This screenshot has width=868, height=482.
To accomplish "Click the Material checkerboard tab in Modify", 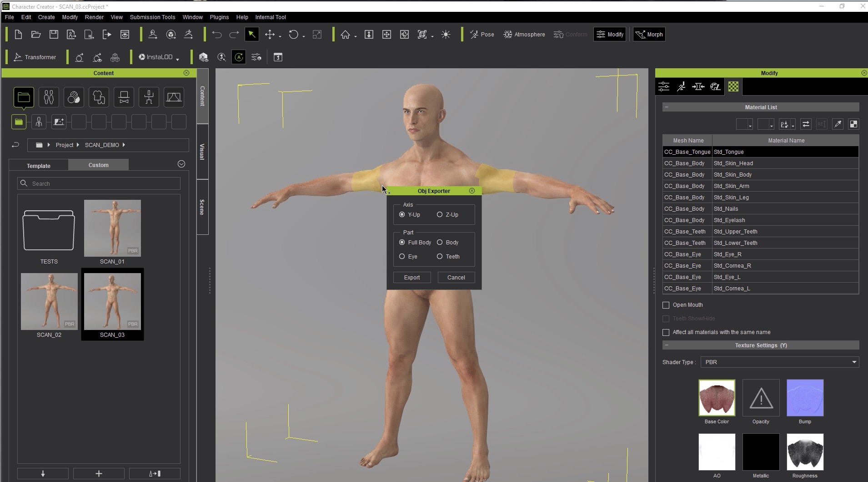I will tap(733, 86).
